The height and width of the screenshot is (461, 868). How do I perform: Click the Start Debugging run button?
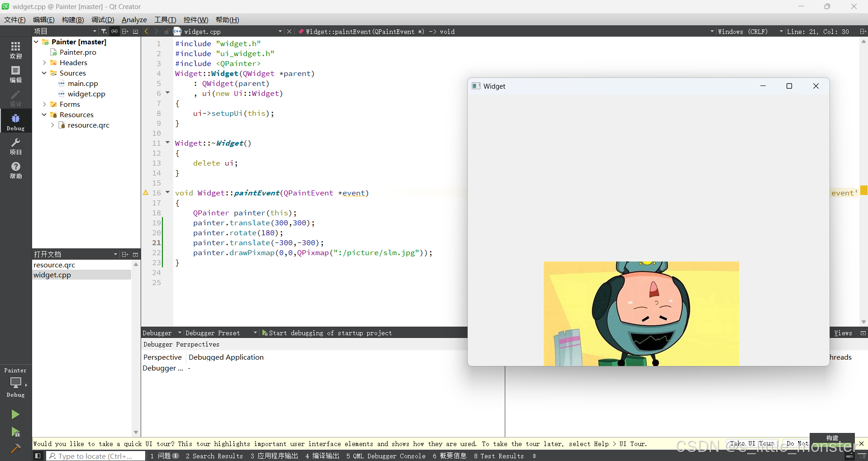[15, 432]
